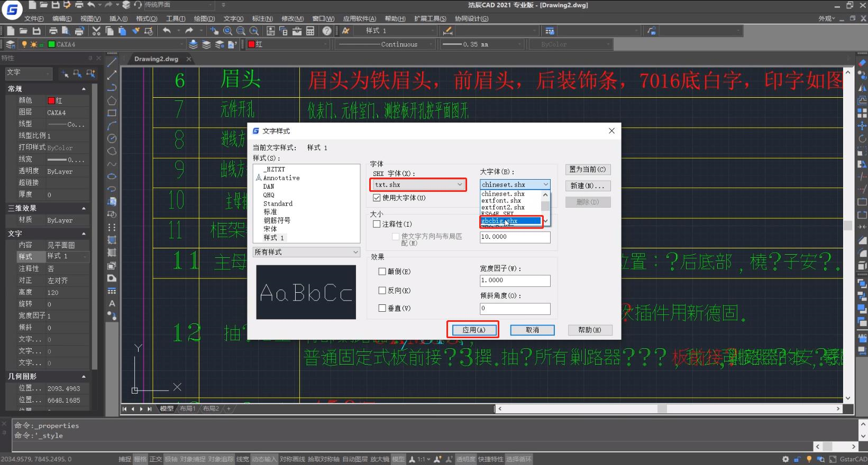868x465 pixels.
Task: Open the 修改(M) menu
Action: 293,18
